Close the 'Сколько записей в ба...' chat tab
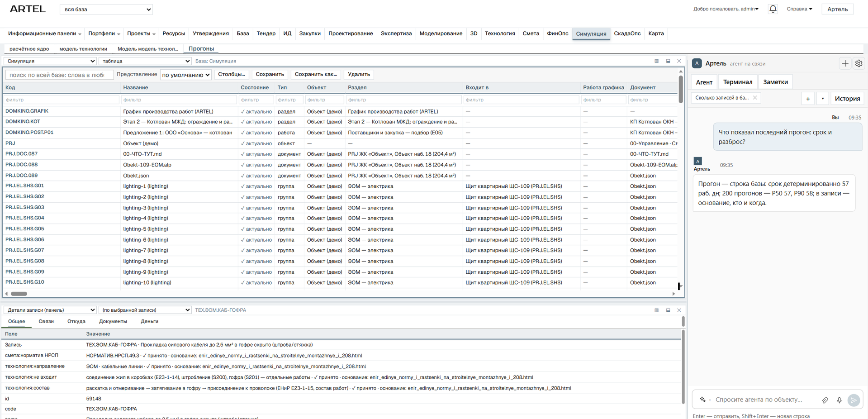Image resolution: width=868 pixels, height=419 pixels. pyautogui.click(x=755, y=98)
